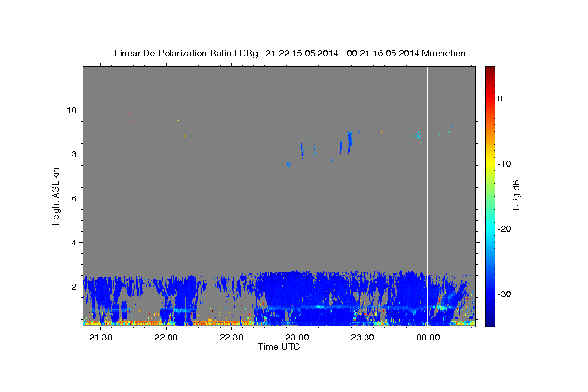Click the 23:30 time tick label
The height and width of the screenshot is (392, 588).
pyautogui.click(x=362, y=338)
